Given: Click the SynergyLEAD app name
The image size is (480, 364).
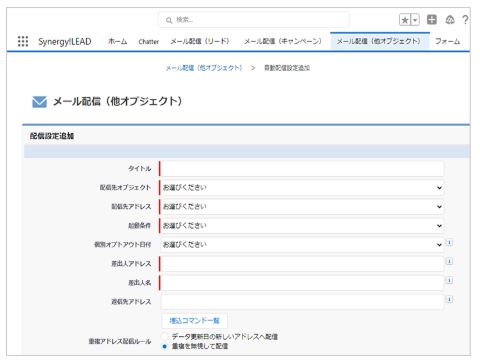Looking at the screenshot, I should point(65,42).
